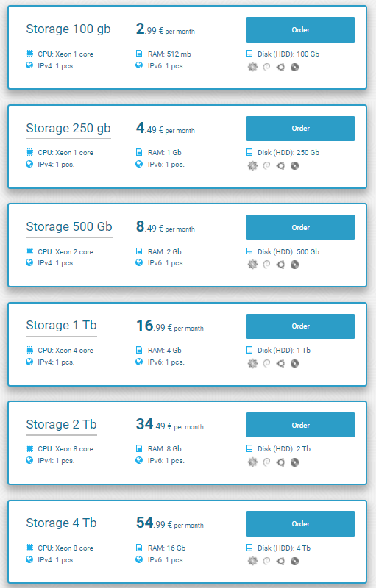376x588 pixels.
Task: Order the Storage 100 gb plan
Action: pos(300,29)
